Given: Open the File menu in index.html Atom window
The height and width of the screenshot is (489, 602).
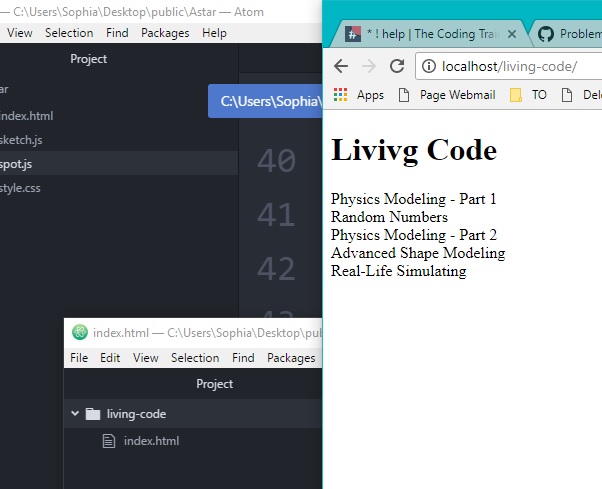Looking at the screenshot, I should click(x=79, y=358).
